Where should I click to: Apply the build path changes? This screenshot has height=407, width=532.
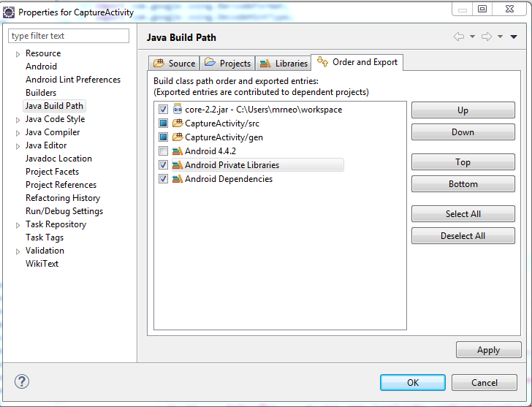coord(489,350)
